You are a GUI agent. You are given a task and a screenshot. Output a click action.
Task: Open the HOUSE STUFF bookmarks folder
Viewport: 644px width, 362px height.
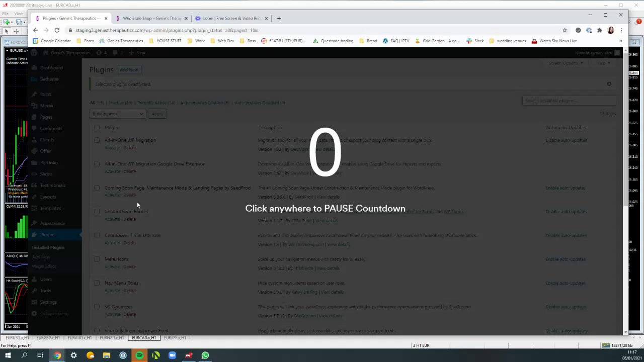165,41
